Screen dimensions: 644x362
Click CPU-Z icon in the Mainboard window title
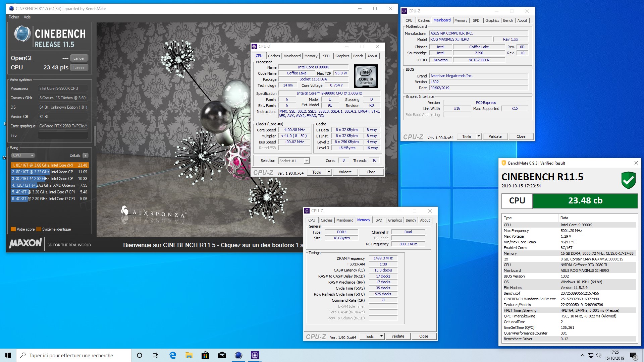pyautogui.click(x=405, y=11)
